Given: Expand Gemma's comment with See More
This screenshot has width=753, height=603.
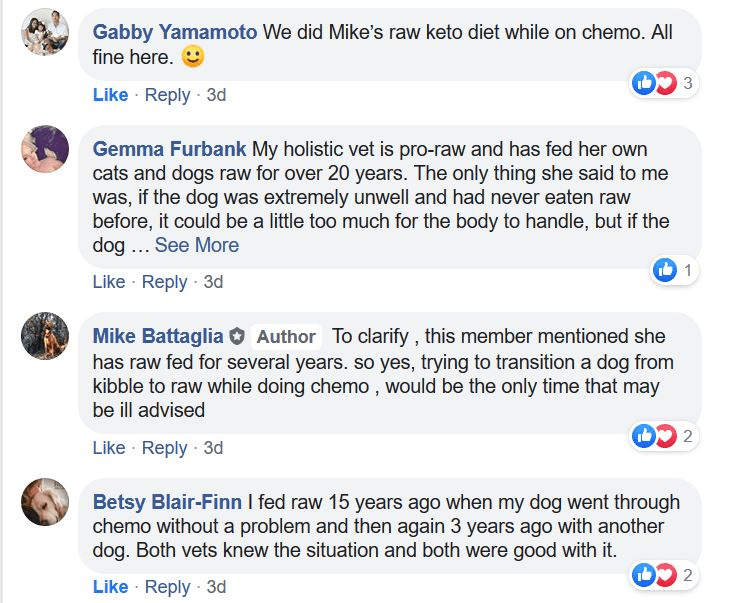Looking at the screenshot, I should (x=197, y=245).
